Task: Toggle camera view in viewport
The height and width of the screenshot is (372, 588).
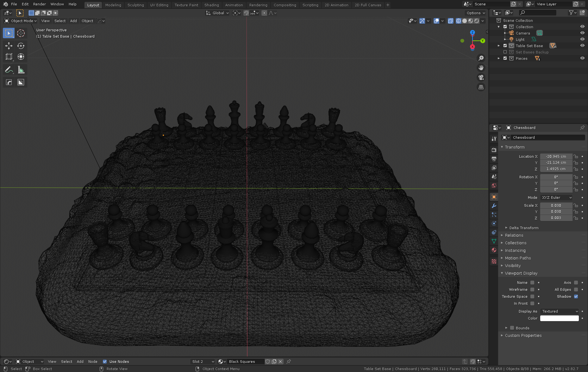Action: (x=481, y=77)
